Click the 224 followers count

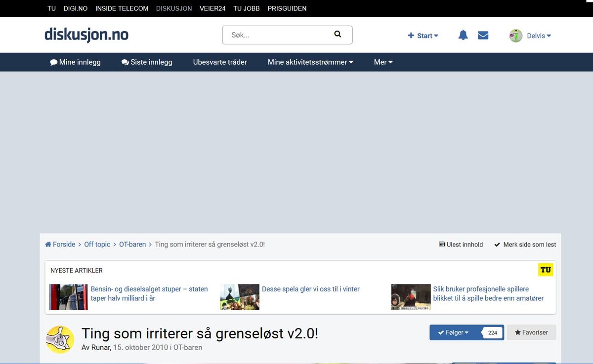point(492,332)
